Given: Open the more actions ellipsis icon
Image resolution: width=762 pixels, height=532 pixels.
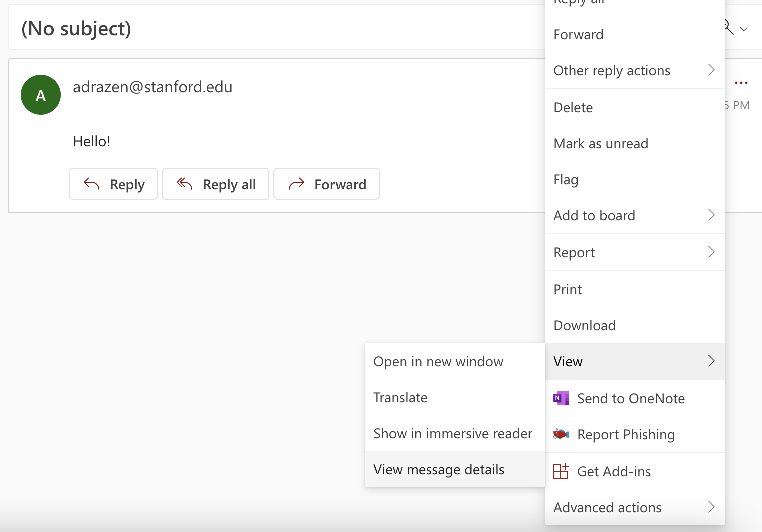Looking at the screenshot, I should click(741, 83).
